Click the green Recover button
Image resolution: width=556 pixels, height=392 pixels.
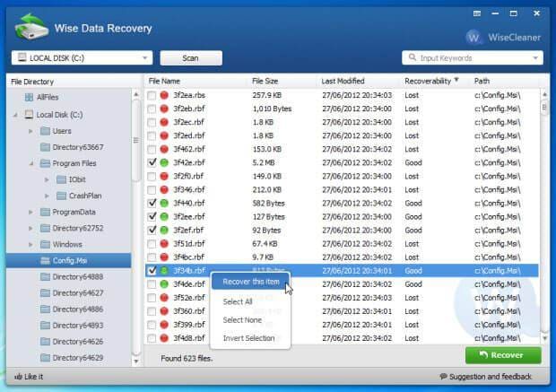pos(503,354)
